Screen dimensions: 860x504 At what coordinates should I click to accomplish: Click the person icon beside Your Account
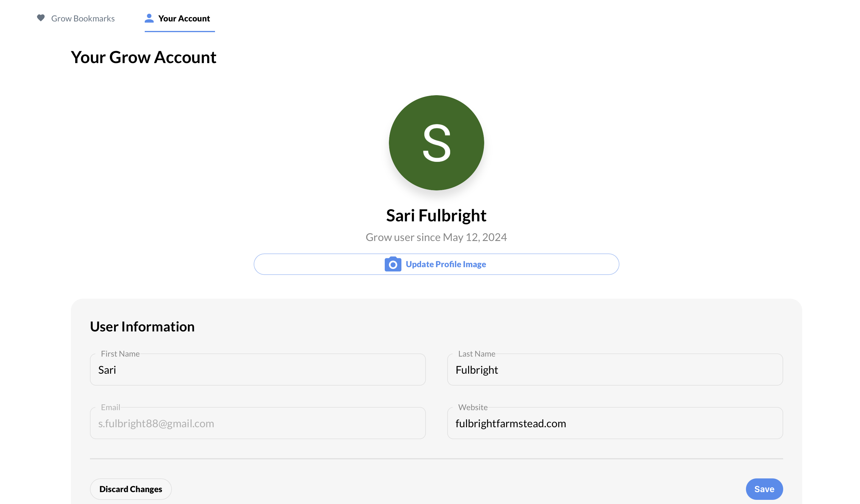[149, 18]
